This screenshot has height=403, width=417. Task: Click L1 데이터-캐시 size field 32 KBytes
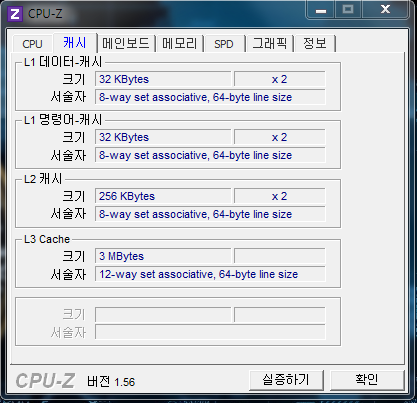(x=163, y=79)
